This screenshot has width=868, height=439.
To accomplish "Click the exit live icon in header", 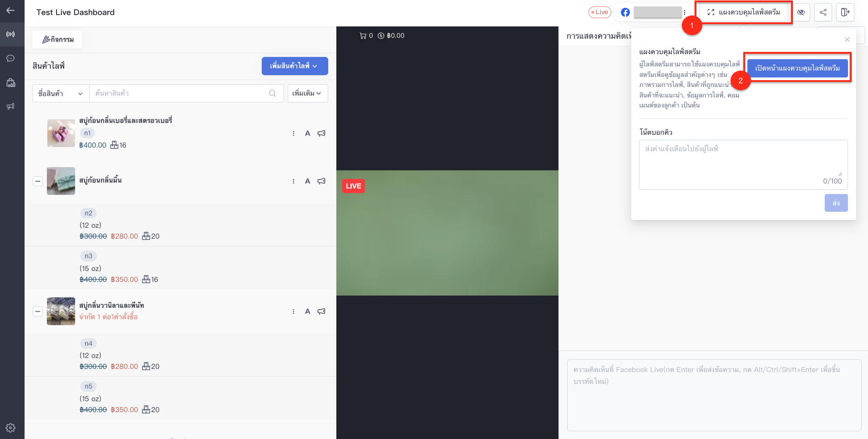I will [845, 12].
